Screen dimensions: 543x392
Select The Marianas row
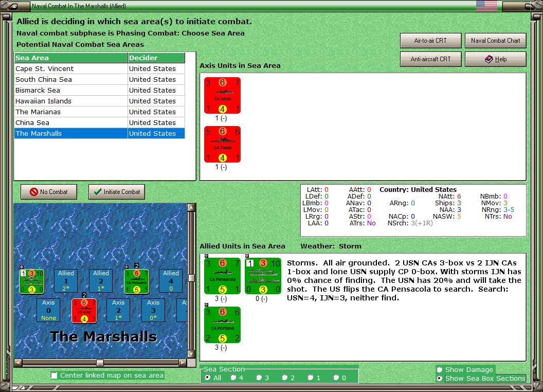(x=99, y=112)
